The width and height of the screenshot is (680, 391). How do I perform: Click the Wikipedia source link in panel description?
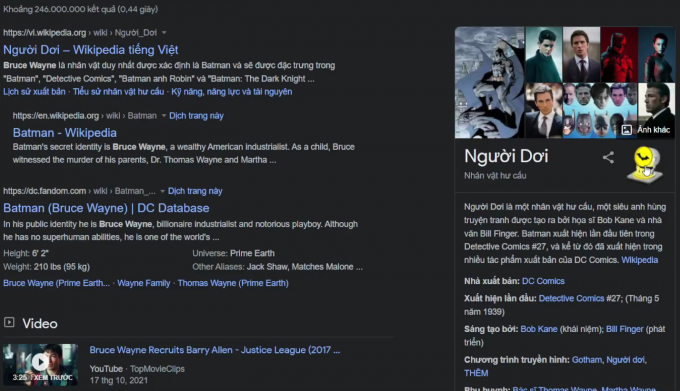click(x=640, y=260)
